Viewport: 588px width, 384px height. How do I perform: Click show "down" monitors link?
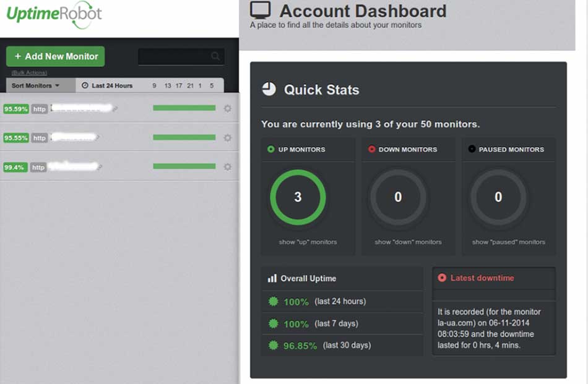click(408, 242)
